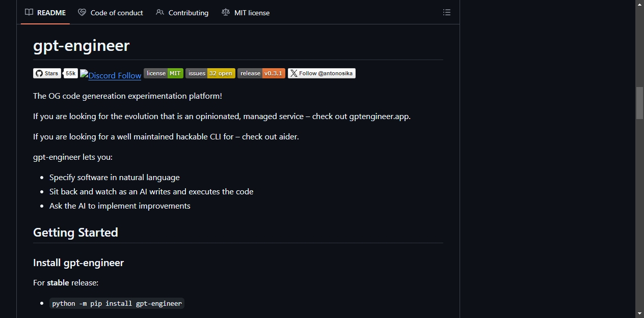Click 'Specify software in natural language' bullet
This screenshot has width=644, height=318.
(115, 178)
